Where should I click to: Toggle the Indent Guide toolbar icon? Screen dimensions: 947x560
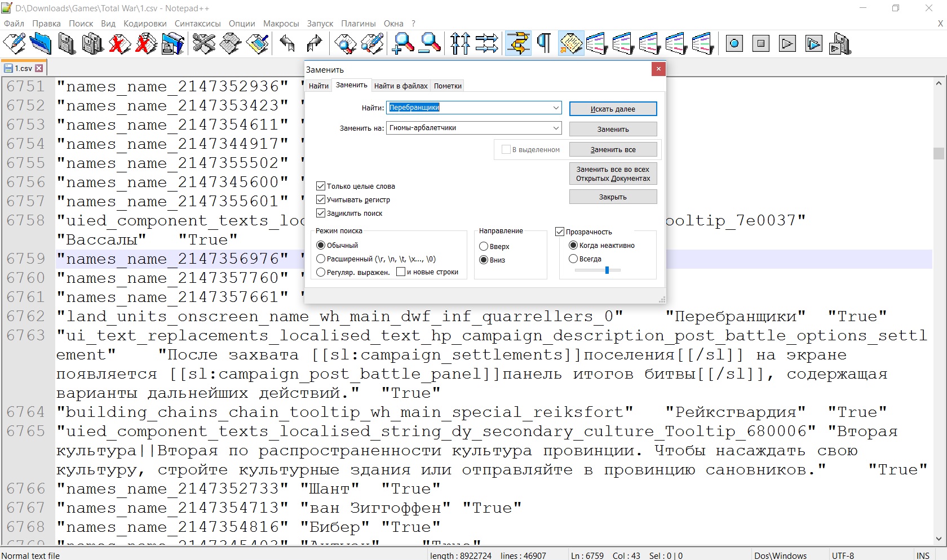570,43
